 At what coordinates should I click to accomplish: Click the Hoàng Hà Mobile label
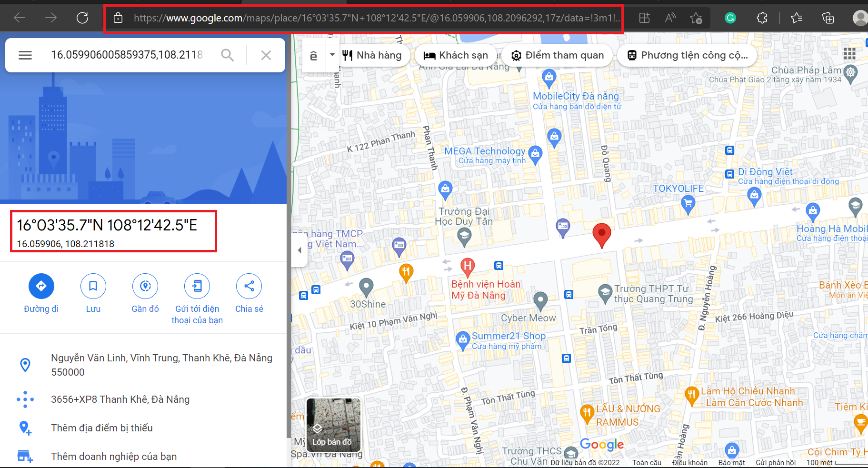pos(832,229)
